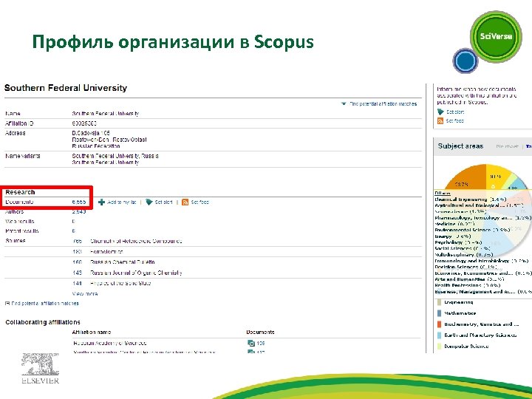The width and height of the screenshot is (532, 399).
Task: Open Russian Academy of Sciences document count 106
Action: tap(261, 344)
